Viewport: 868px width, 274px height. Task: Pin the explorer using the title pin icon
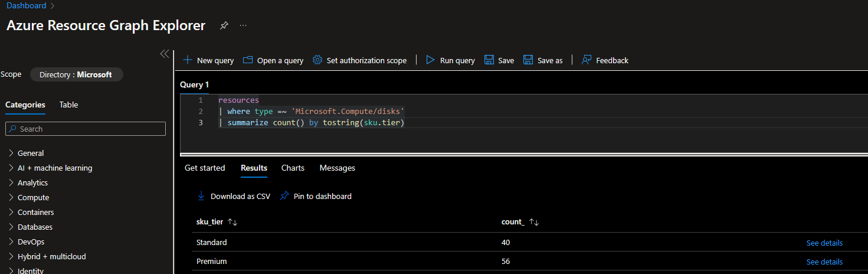(x=224, y=26)
